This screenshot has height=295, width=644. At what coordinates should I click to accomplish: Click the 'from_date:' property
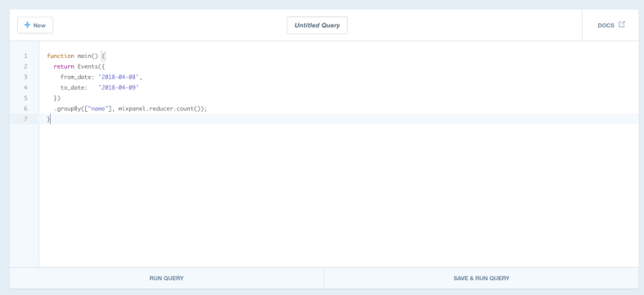tap(77, 77)
